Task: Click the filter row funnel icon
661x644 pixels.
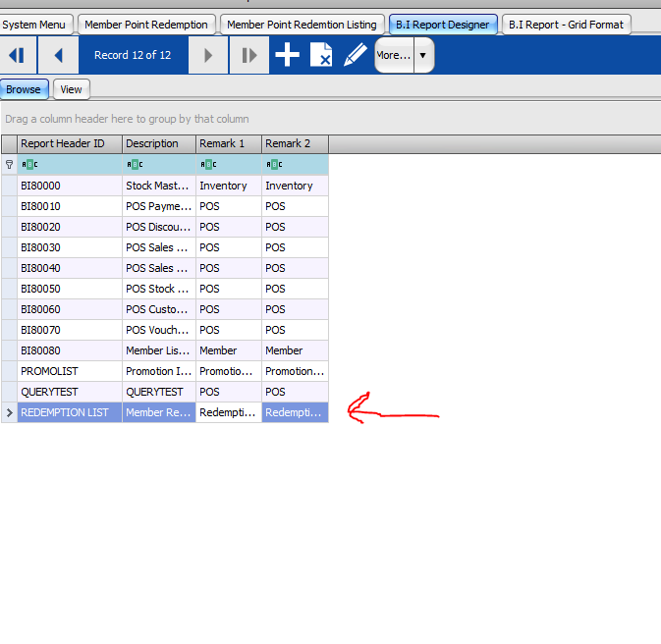Action: pyautogui.click(x=9, y=165)
